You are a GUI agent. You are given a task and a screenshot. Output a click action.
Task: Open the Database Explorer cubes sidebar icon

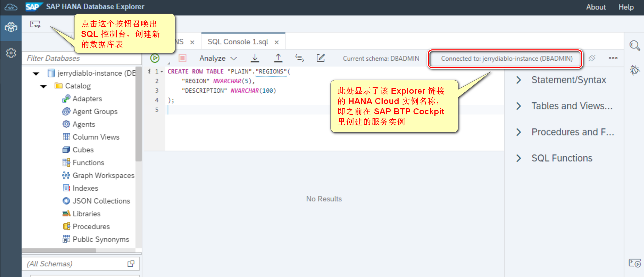[11, 27]
